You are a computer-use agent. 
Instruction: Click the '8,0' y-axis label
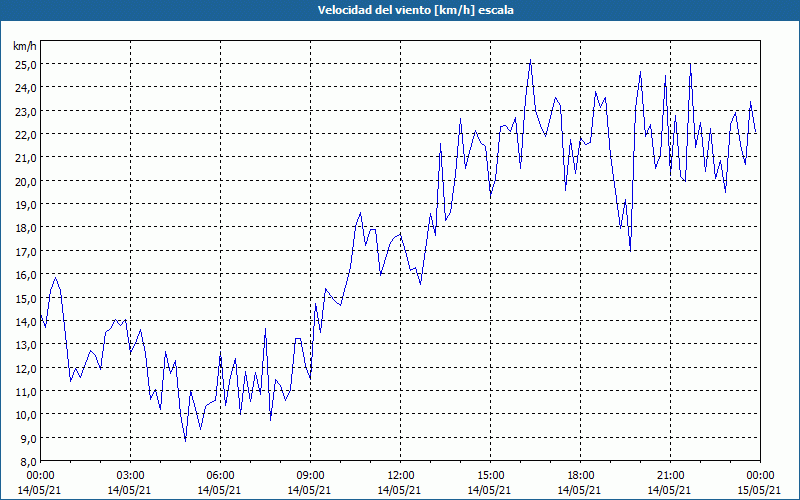click(29, 462)
